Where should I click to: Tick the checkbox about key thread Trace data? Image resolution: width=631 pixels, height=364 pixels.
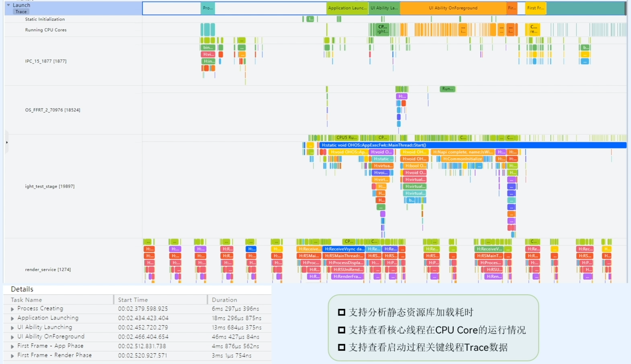(341, 347)
